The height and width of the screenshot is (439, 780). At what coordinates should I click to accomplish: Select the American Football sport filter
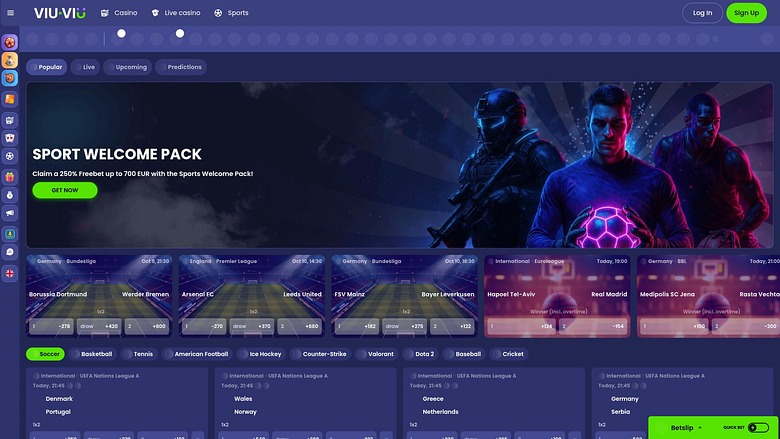tap(197, 354)
